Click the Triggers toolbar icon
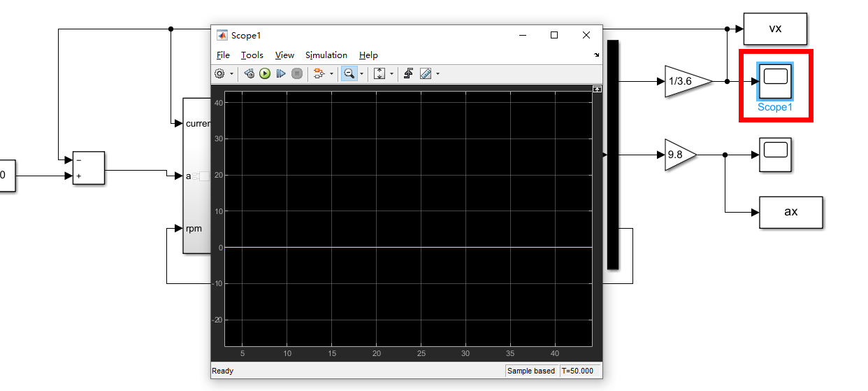This screenshot has width=868, height=391. (409, 73)
